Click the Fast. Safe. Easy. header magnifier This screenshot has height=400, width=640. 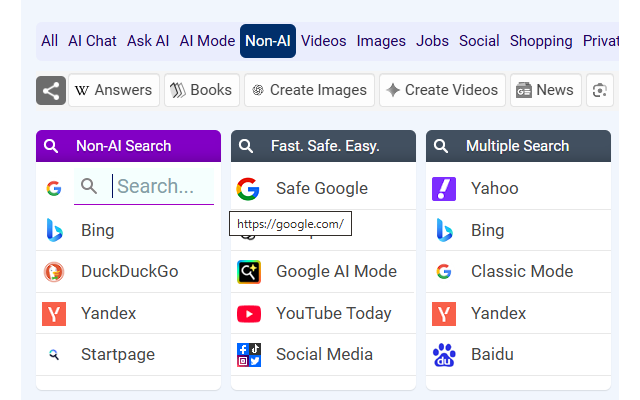coord(246,146)
